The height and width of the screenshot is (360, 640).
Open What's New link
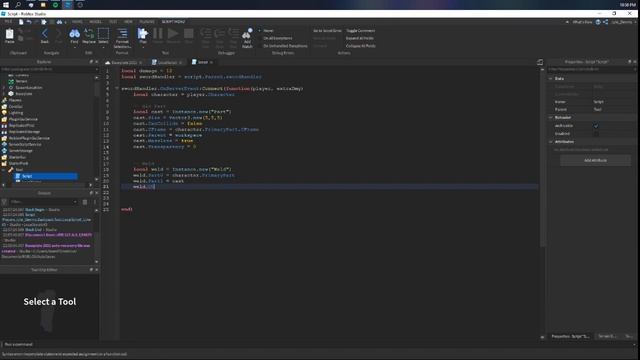tap(582, 22)
